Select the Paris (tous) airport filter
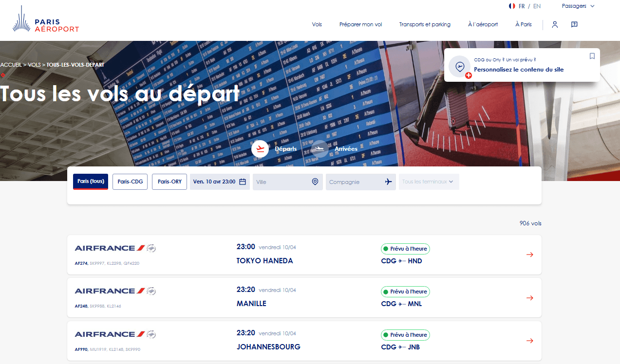620x364 pixels. tap(91, 182)
